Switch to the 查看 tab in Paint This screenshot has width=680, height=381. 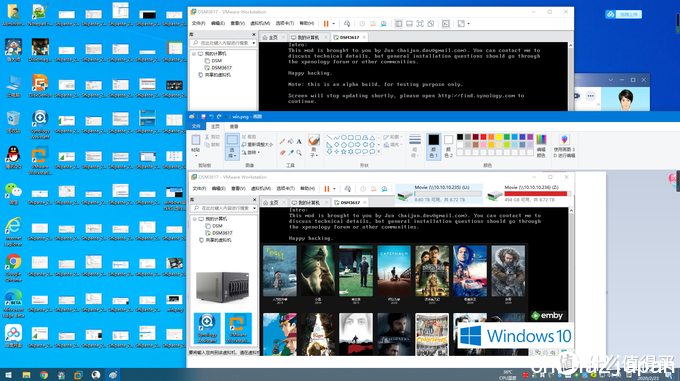point(234,126)
